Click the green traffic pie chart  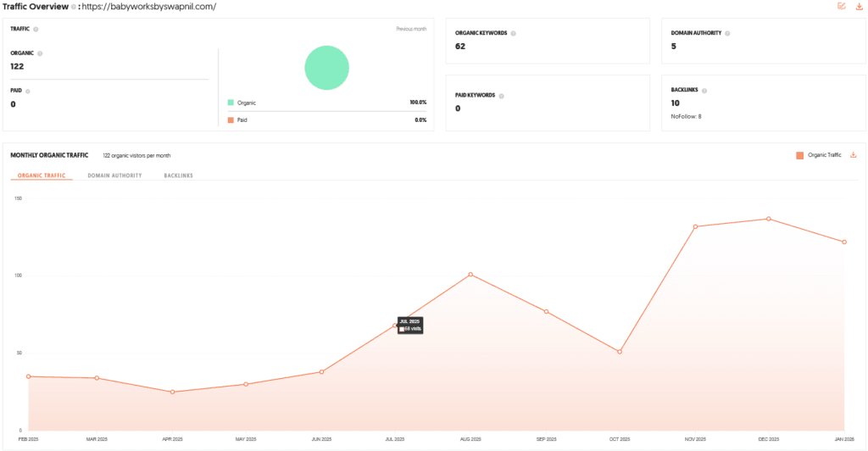tap(326, 68)
